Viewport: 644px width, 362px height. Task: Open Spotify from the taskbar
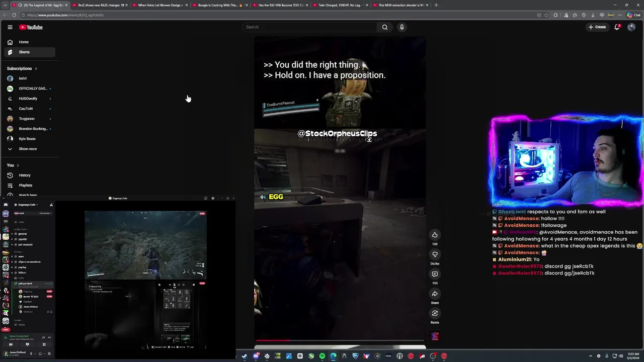[322, 356]
